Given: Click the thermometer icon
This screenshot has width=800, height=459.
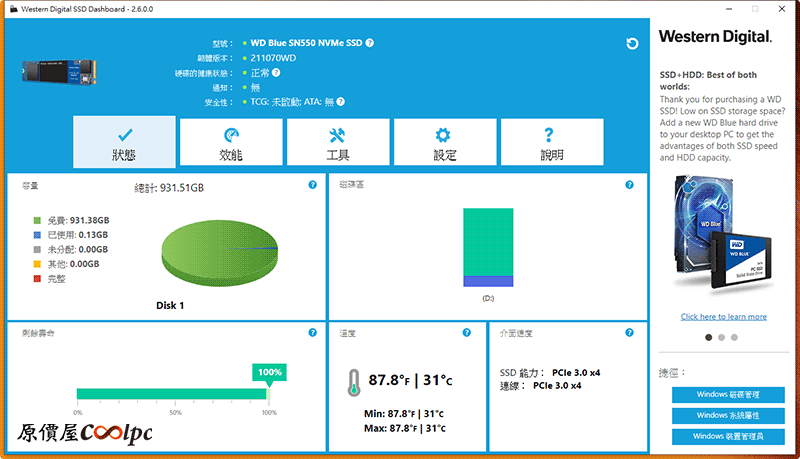Looking at the screenshot, I should 354,382.
